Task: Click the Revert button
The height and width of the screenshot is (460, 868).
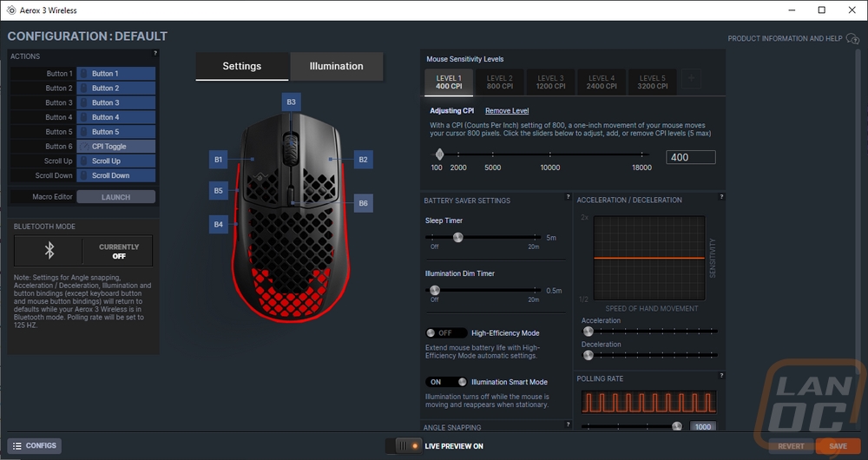Action: coord(791,446)
